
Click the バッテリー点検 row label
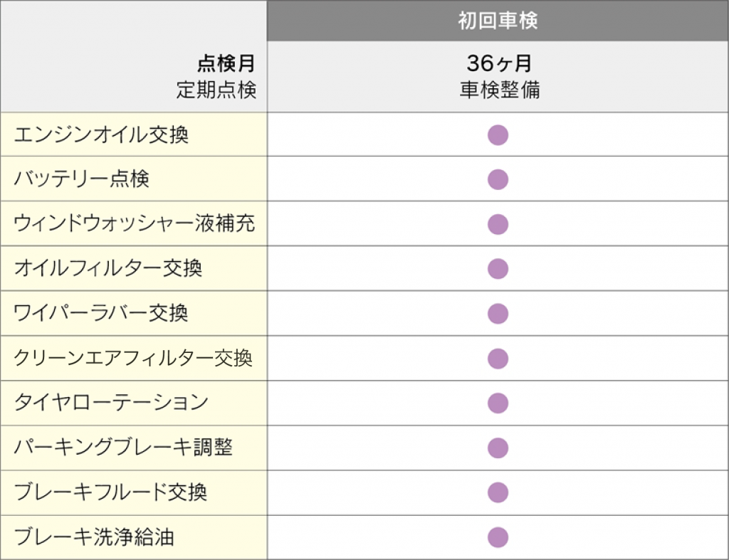click(x=81, y=179)
